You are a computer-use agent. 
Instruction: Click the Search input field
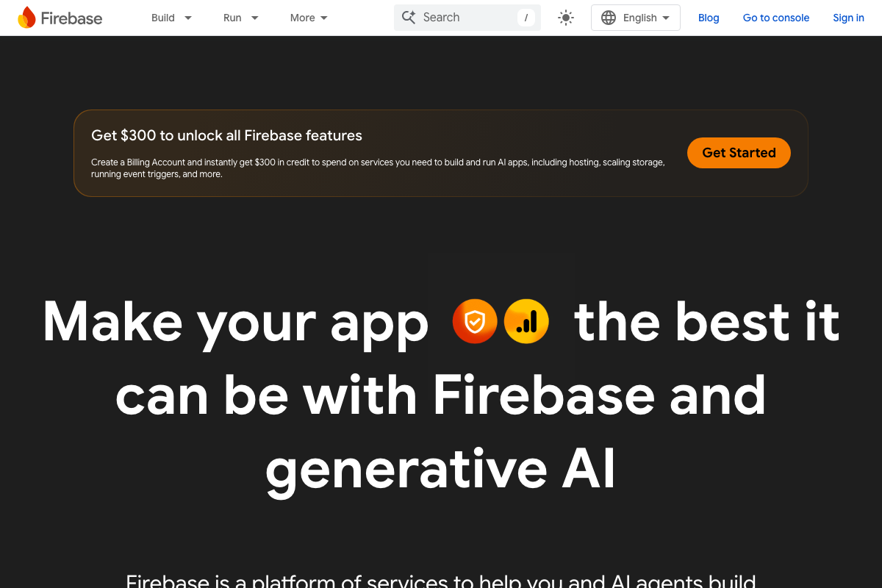click(467, 18)
